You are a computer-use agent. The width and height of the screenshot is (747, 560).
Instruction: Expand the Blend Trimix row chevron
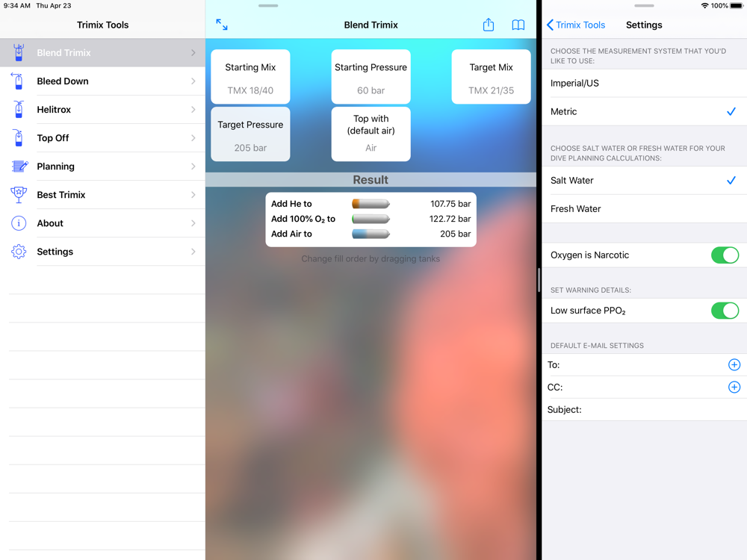(193, 53)
